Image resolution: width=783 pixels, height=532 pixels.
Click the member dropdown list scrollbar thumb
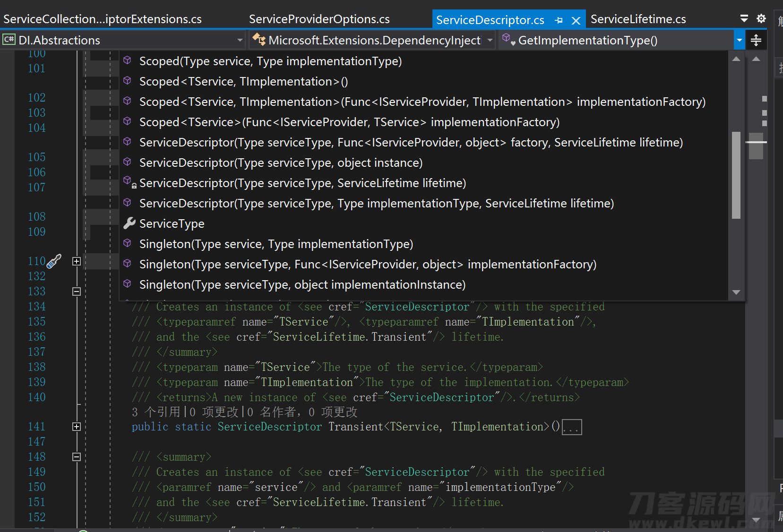point(736,175)
